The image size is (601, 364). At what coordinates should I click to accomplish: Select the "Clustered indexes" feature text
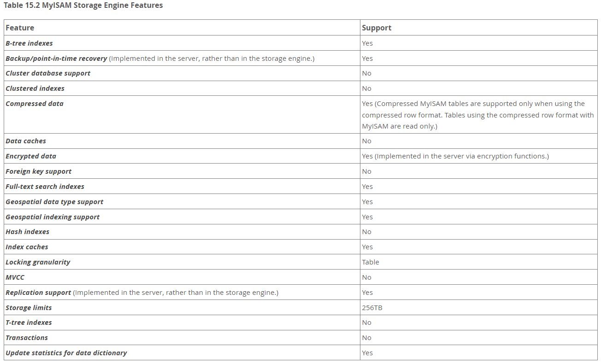pos(35,88)
